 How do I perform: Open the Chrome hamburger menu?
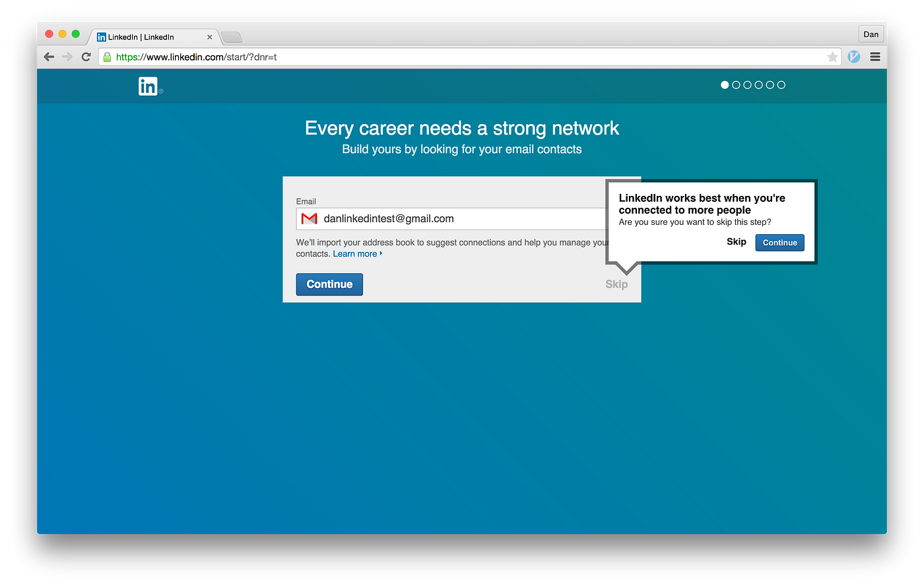tap(875, 57)
